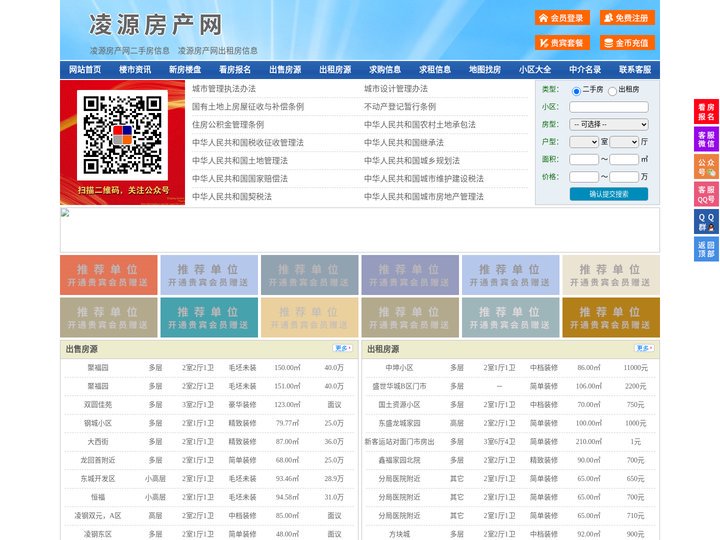
Task: Open the 房型 可选择 dropdown
Action: [609, 124]
